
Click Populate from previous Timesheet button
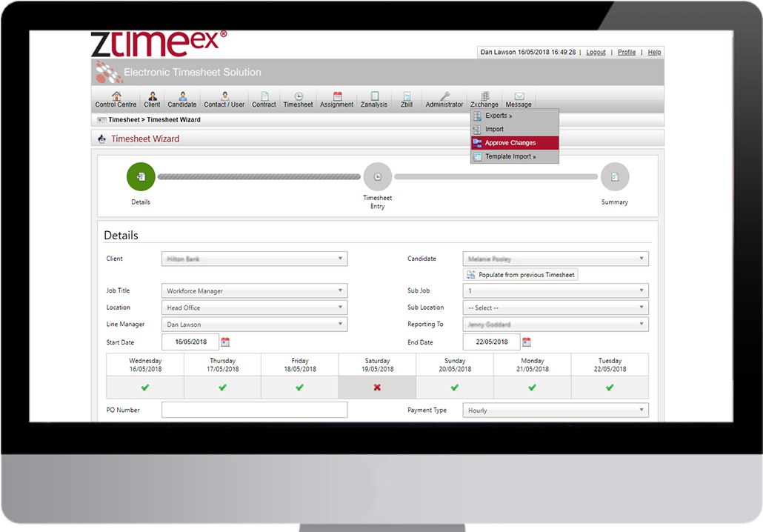pos(521,275)
